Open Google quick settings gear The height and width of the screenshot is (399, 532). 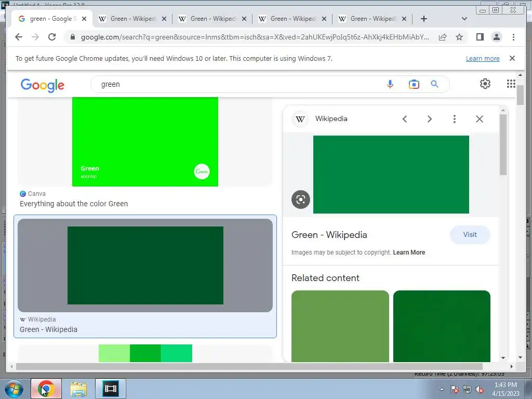[485, 84]
